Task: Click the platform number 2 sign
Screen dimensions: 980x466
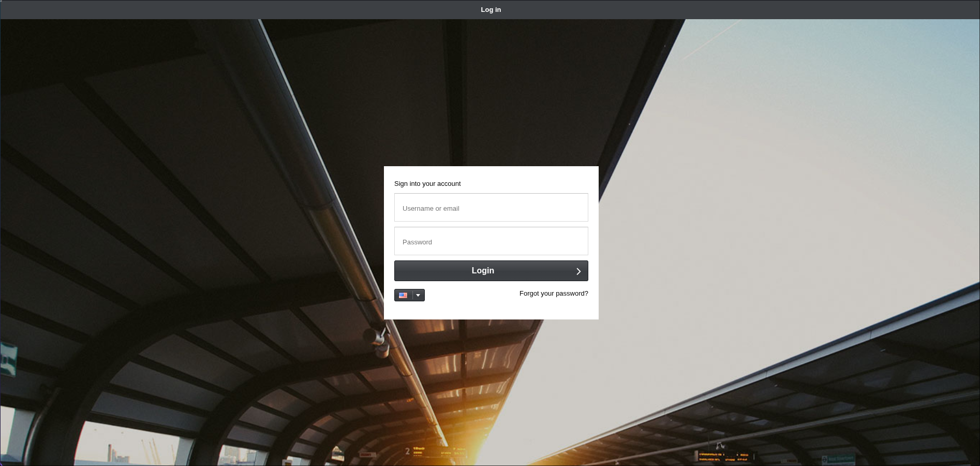Action: 407,452
